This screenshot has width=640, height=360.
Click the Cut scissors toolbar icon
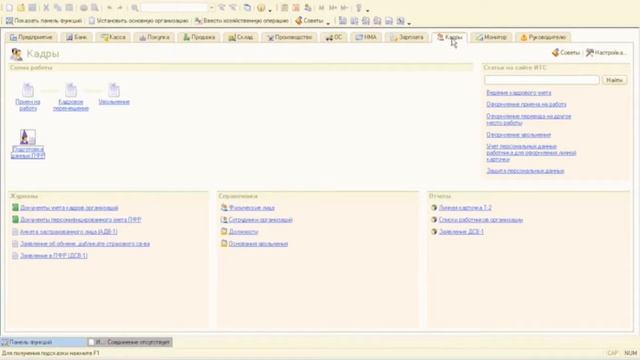tap(46, 8)
